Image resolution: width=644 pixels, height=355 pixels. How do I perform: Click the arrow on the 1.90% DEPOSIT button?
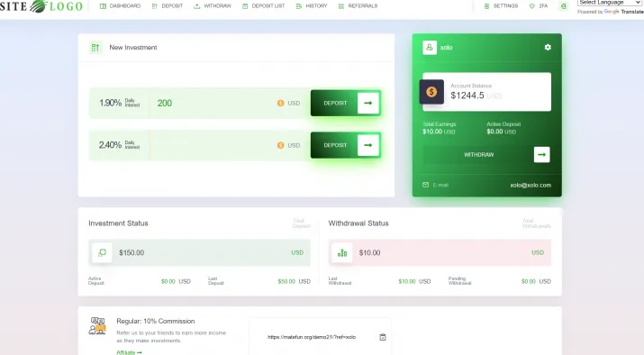click(x=368, y=103)
